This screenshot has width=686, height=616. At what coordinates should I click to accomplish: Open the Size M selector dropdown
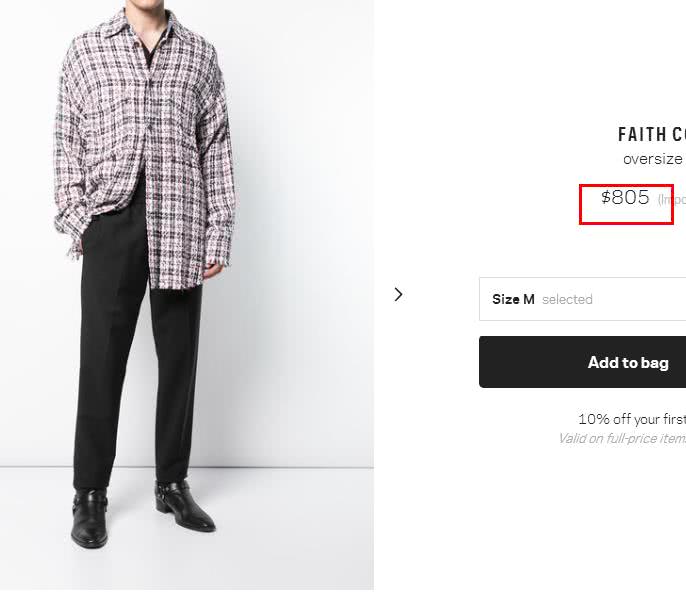click(582, 299)
